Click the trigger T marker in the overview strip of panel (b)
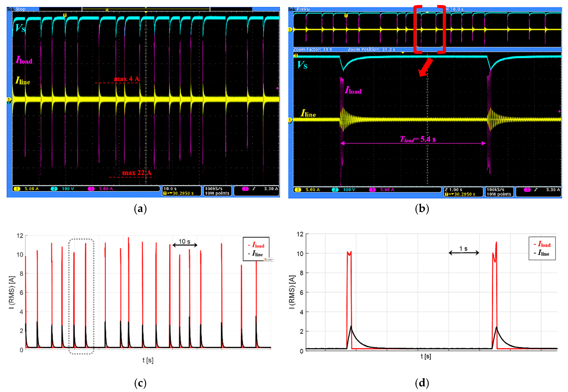The height and width of the screenshot is (392, 568). [346, 16]
